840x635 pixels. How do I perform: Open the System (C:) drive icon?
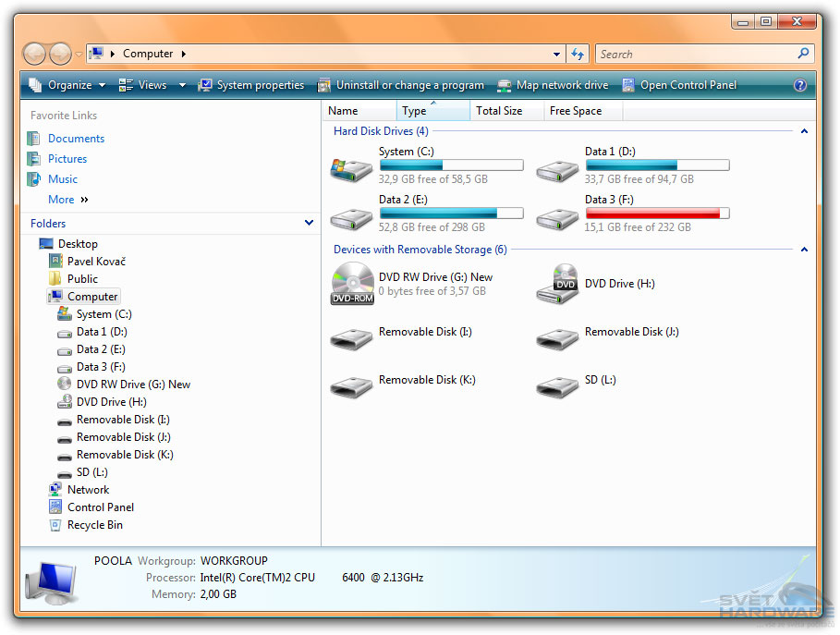351,168
